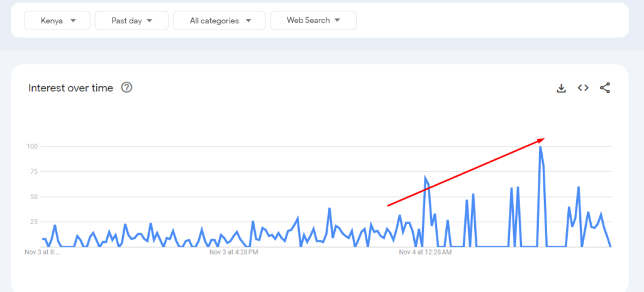The height and width of the screenshot is (292, 644).
Task: Expand the Past day time range selector
Action: click(132, 21)
